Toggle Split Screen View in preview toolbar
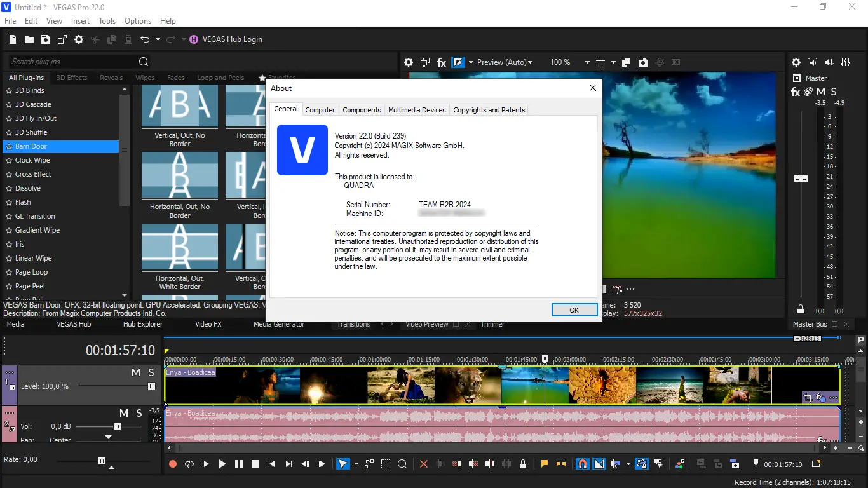Screen dimensions: 868x488 [x=458, y=62]
